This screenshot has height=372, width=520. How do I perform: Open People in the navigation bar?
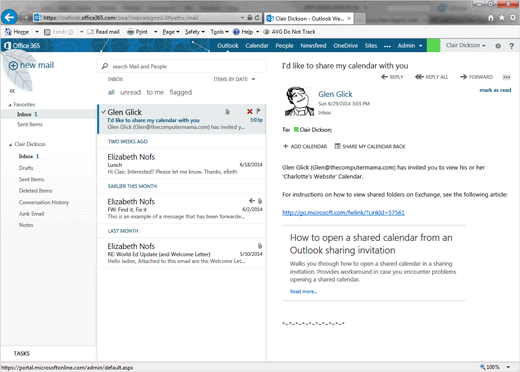click(284, 46)
